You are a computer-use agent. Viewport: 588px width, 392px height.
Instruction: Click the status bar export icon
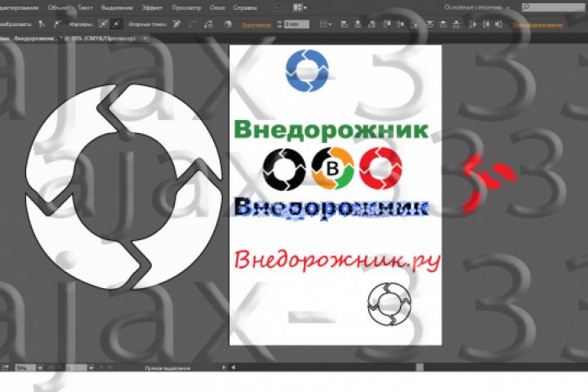coord(5,367)
